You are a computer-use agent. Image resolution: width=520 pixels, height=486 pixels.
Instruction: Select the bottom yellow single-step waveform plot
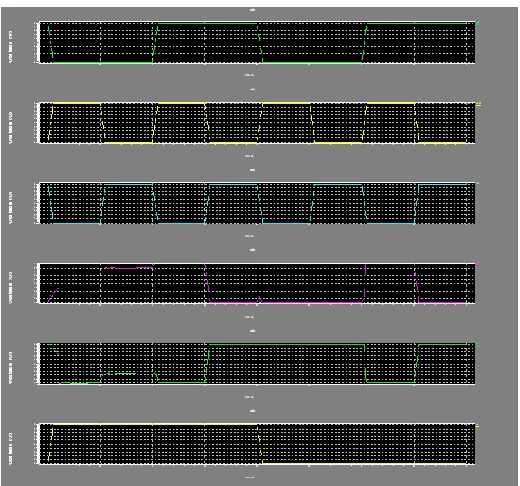pos(257,444)
